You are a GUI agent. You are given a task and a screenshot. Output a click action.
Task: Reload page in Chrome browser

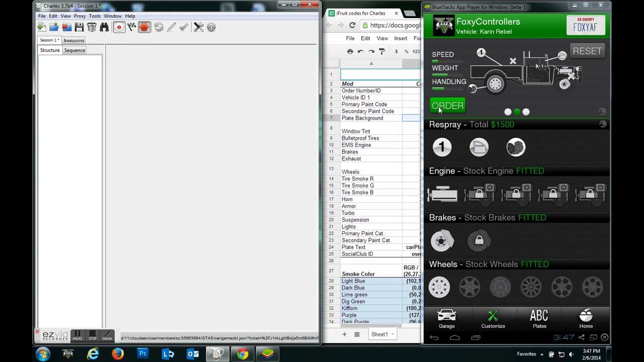coord(352,25)
